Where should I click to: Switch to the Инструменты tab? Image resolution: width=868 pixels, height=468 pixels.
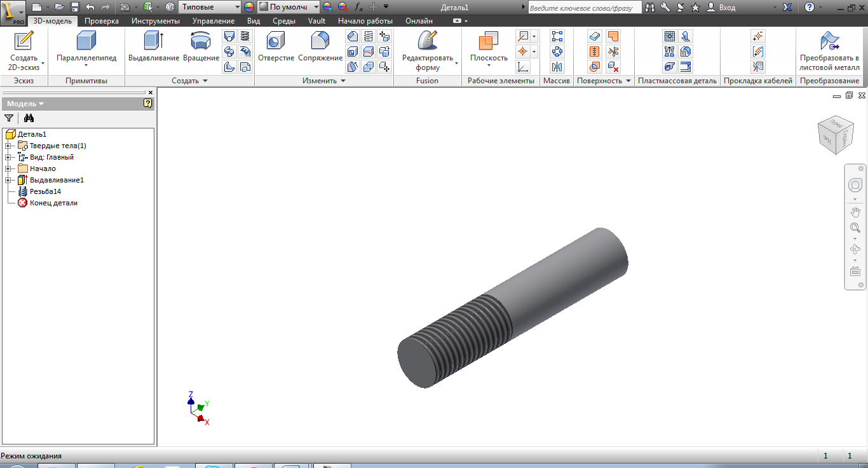coord(156,21)
